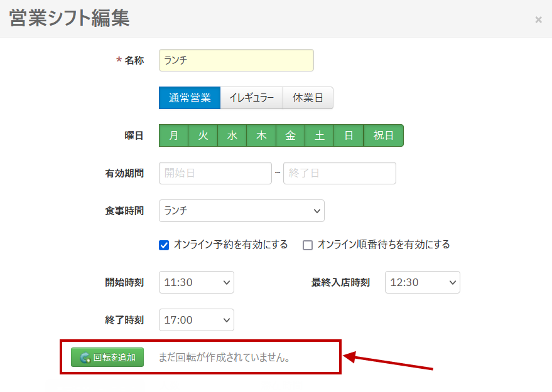Toggle 水 weekday button
This screenshot has width=552, height=392.
click(232, 135)
